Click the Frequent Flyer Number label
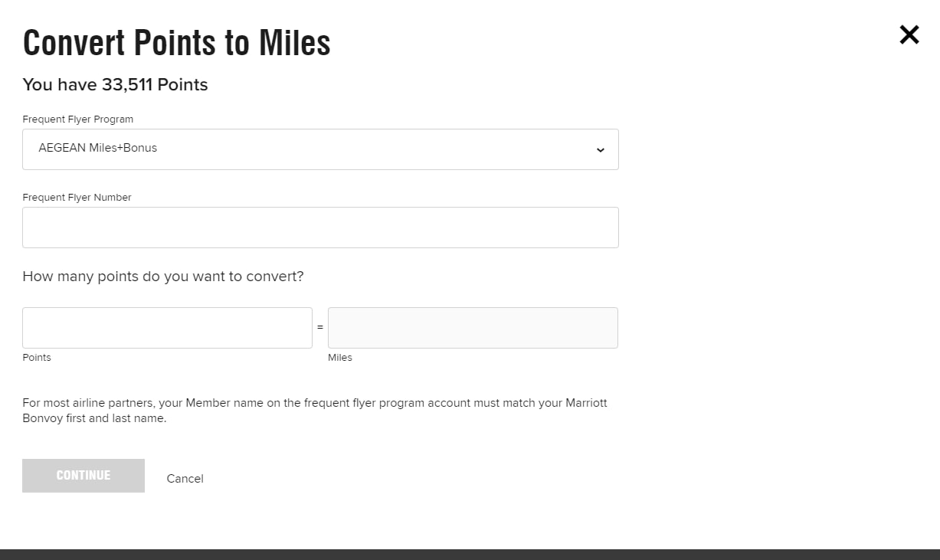The height and width of the screenshot is (560, 940). click(x=77, y=198)
